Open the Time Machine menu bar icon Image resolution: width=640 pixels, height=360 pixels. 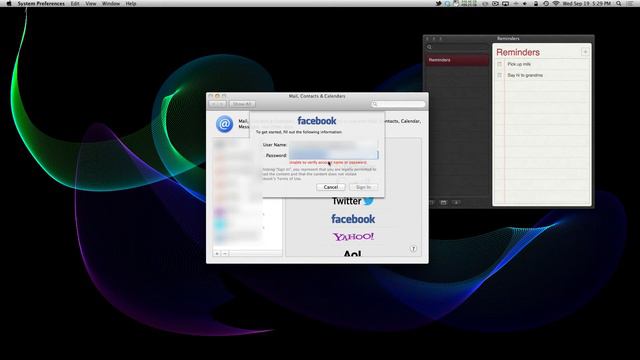546,3
